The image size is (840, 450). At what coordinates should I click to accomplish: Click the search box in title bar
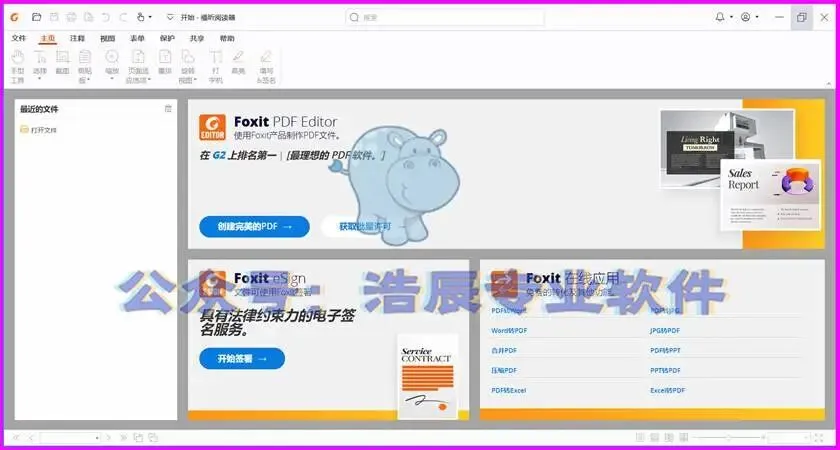(445, 17)
